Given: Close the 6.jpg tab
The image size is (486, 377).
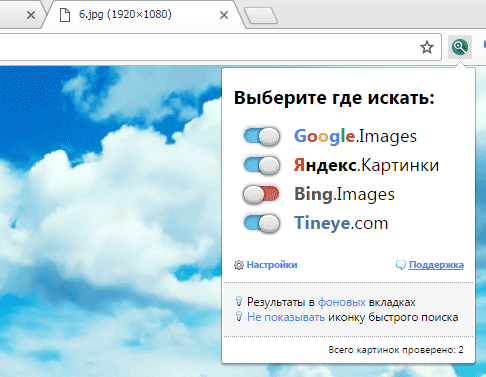Looking at the screenshot, I should click(224, 15).
